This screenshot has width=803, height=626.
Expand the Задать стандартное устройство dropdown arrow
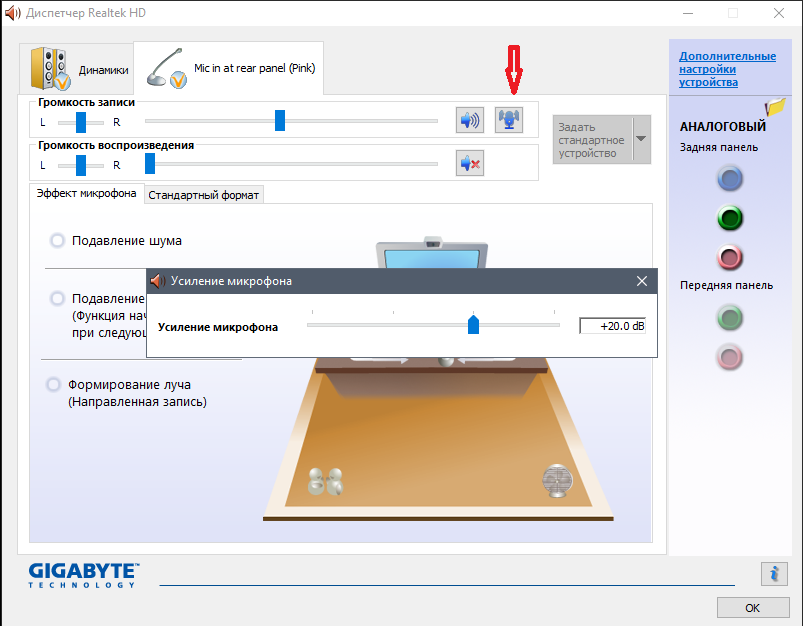point(641,139)
